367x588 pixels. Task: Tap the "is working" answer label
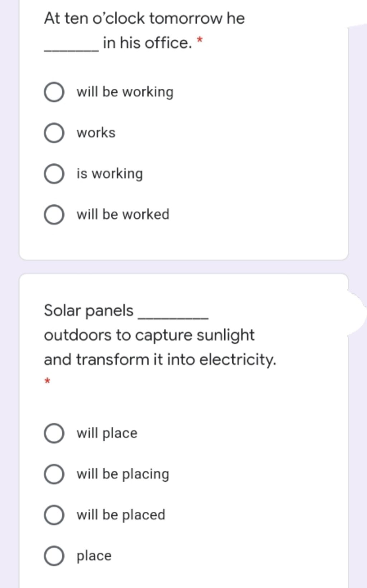[110, 174]
